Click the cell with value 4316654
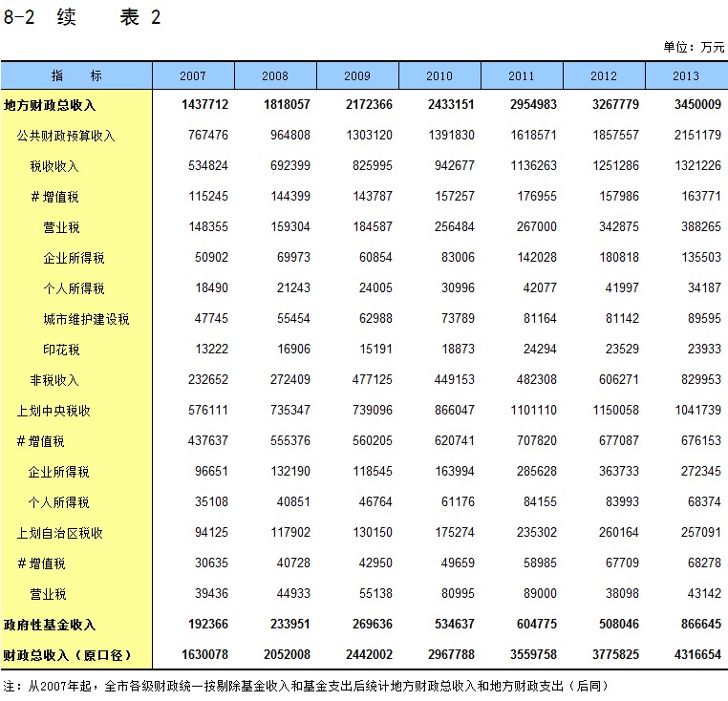The image size is (728, 701). click(x=697, y=655)
